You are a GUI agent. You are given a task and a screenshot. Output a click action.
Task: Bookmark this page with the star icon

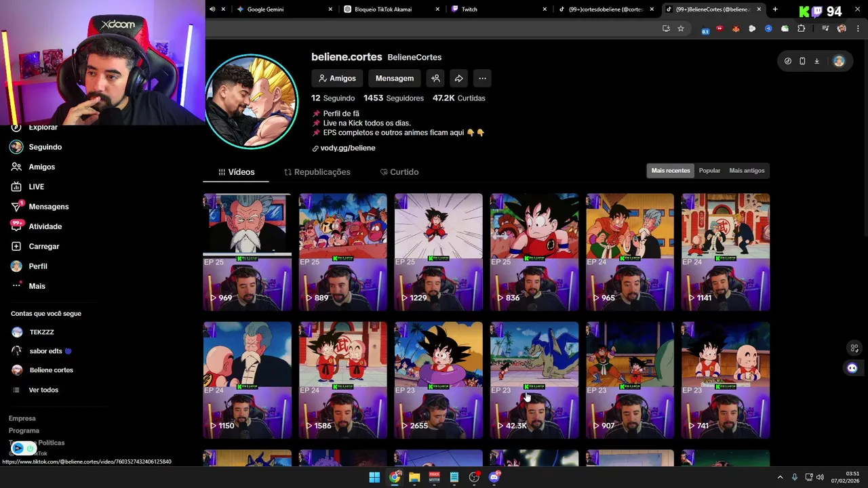(x=681, y=28)
